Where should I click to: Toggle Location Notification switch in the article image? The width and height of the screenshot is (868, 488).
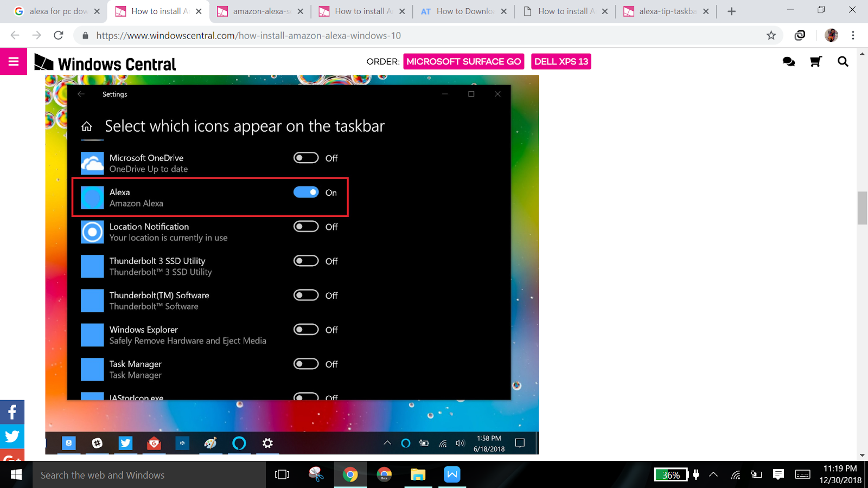(306, 227)
